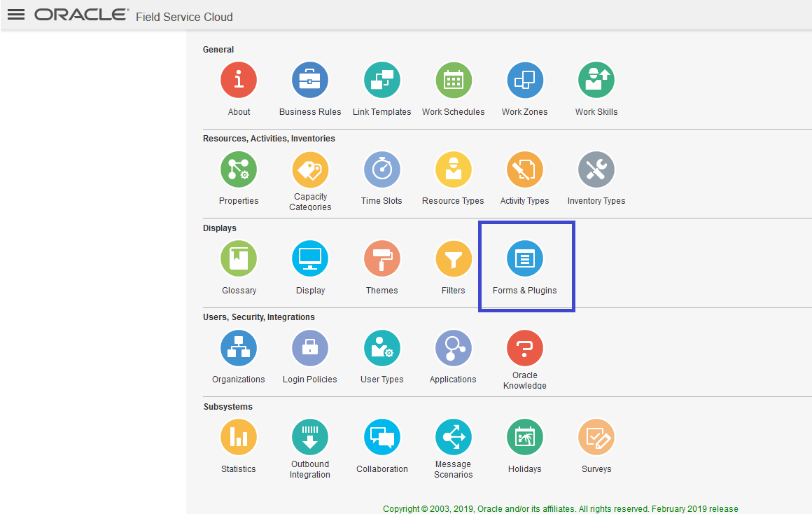This screenshot has height=514, width=812.
Task: Select the Work Schedules icon
Action: tap(454, 79)
